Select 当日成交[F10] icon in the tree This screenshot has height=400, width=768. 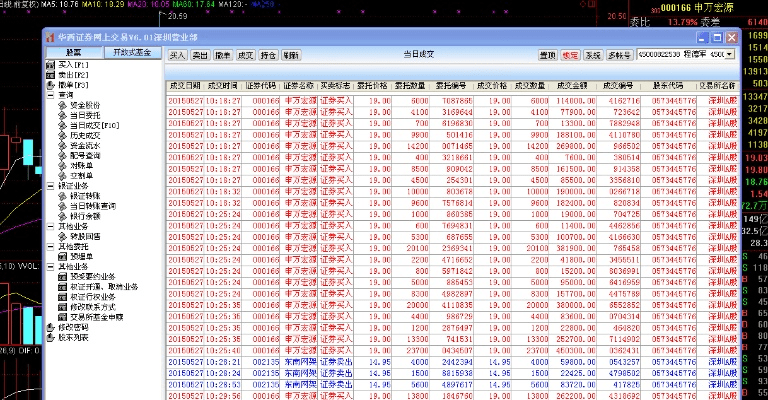(62, 125)
